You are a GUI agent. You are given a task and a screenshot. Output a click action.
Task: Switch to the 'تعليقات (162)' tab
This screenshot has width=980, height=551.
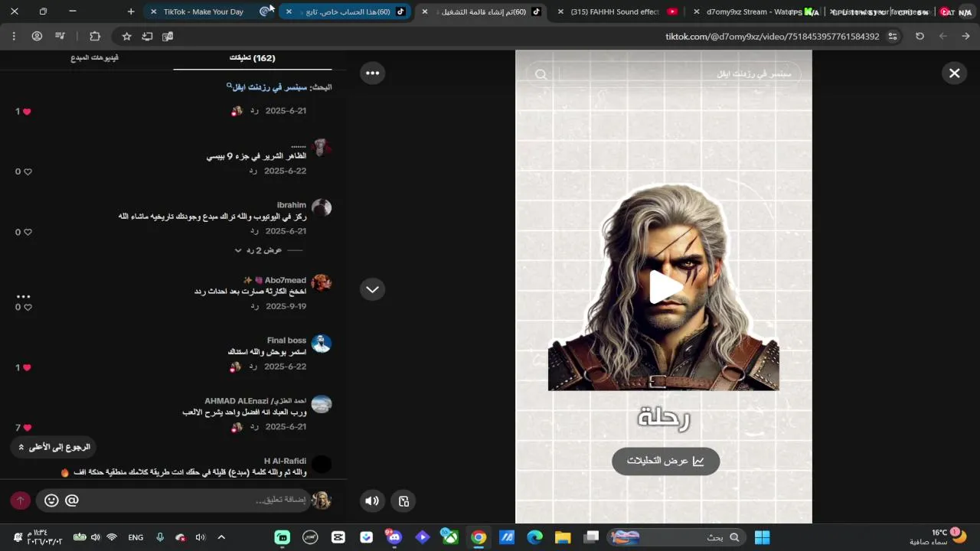252,58
